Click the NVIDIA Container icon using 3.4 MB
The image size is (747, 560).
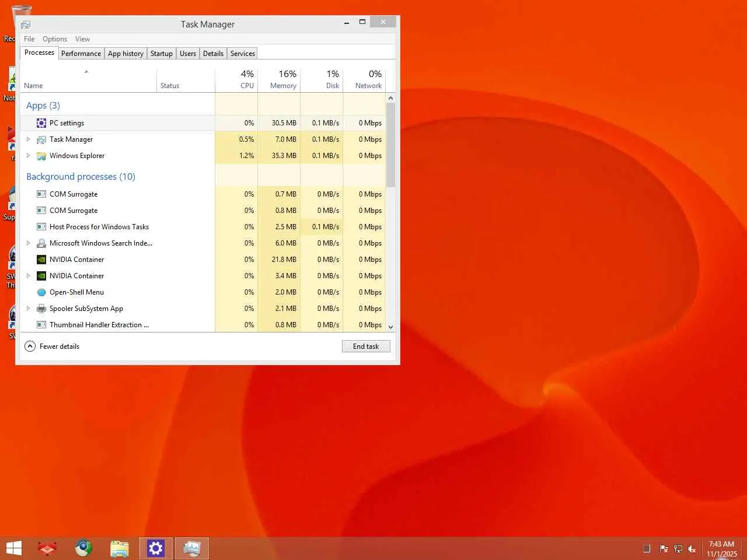pyautogui.click(x=41, y=276)
